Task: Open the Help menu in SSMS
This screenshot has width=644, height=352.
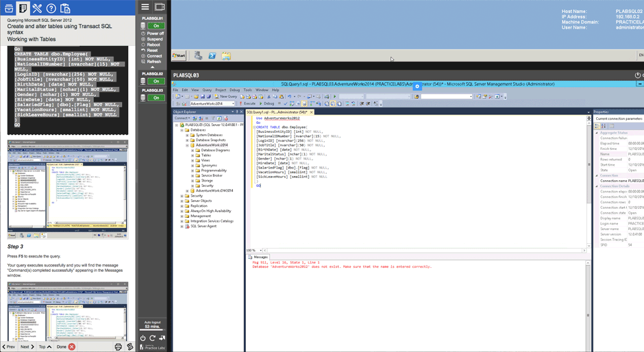Action: [x=275, y=90]
